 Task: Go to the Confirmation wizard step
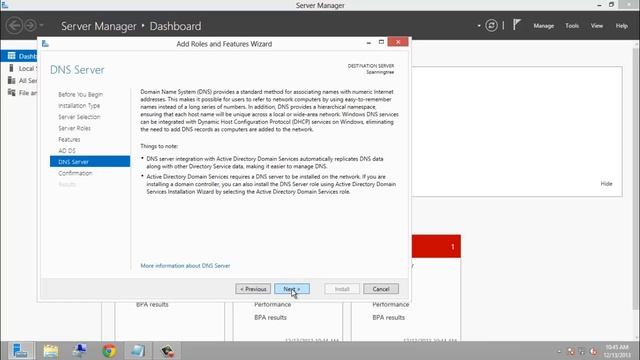(x=75, y=173)
